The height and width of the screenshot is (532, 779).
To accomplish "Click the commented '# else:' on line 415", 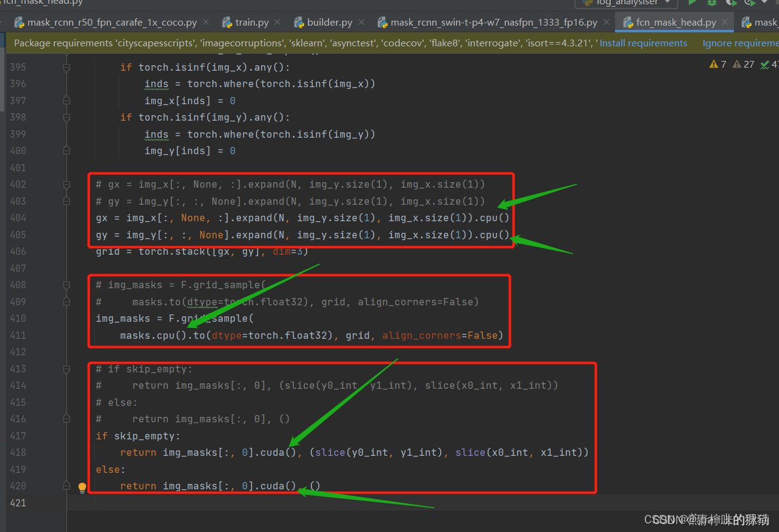I will pos(116,402).
